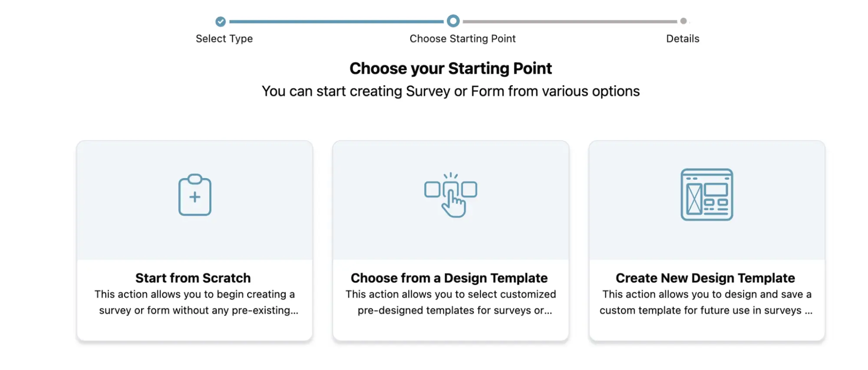Click the current step ring indicator
Screen dimensions: 868x370
coord(453,21)
